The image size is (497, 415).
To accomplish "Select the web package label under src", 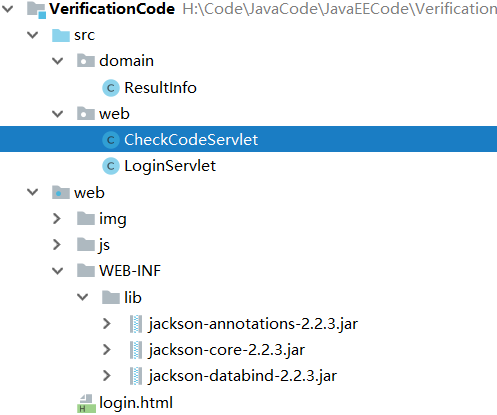I will click(x=114, y=114).
